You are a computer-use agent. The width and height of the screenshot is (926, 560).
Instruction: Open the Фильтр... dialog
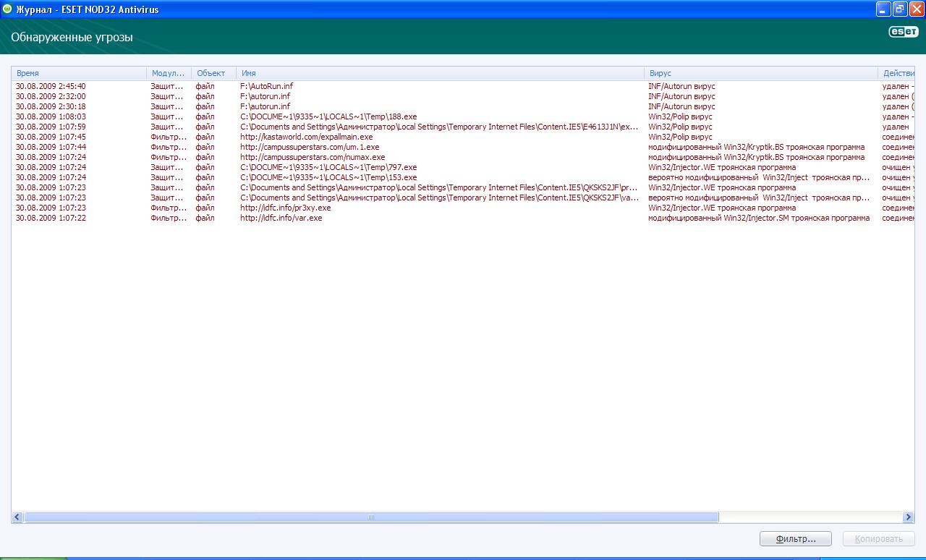click(x=796, y=539)
